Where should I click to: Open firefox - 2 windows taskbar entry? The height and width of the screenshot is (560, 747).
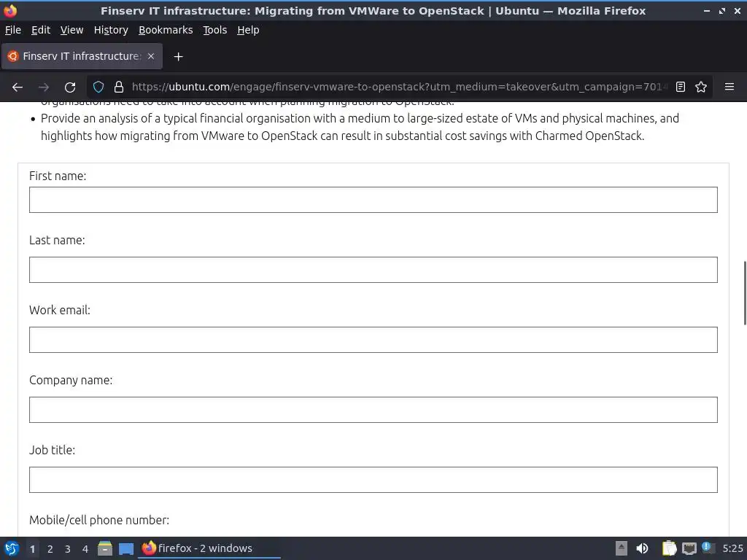coord(209,548)
